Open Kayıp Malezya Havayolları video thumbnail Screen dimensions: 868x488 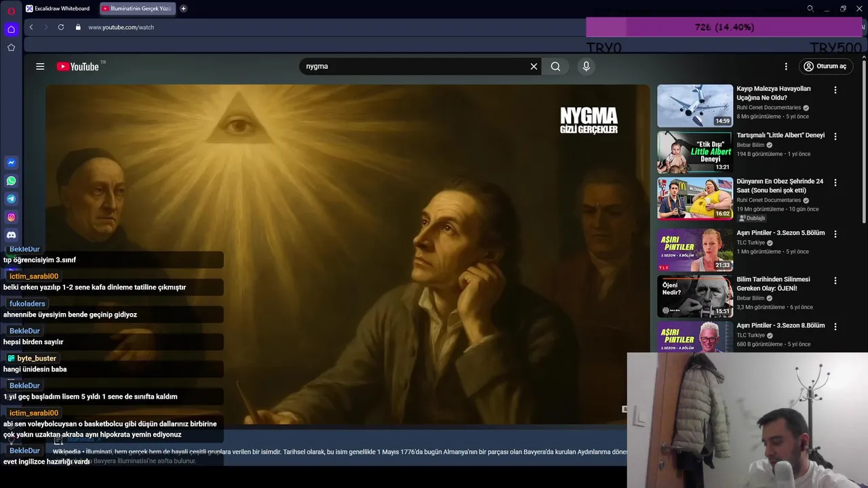(x=695, y=106)
